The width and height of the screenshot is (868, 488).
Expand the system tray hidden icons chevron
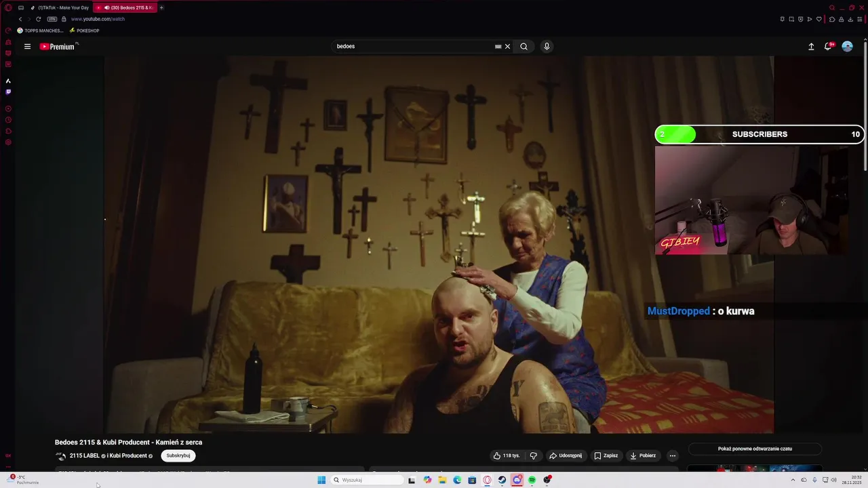point(793,480)
